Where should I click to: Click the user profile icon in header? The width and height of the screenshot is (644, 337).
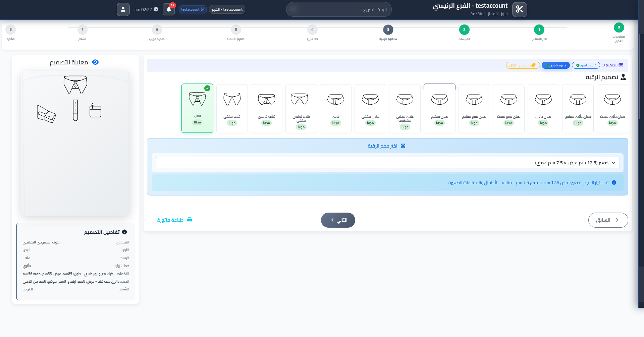tap(123, 9)
